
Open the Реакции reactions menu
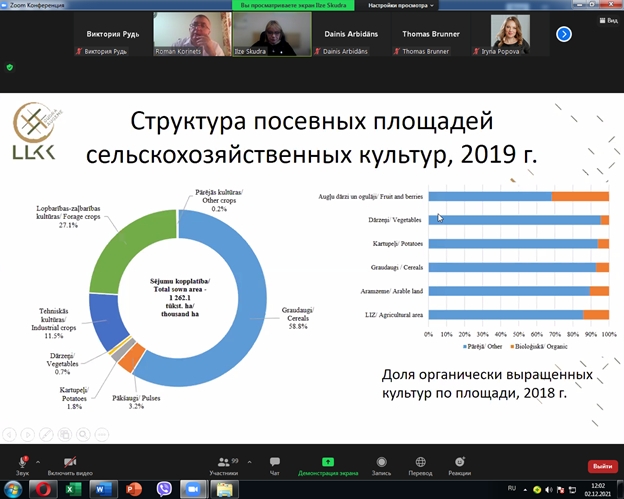click(x=460, y=462)
